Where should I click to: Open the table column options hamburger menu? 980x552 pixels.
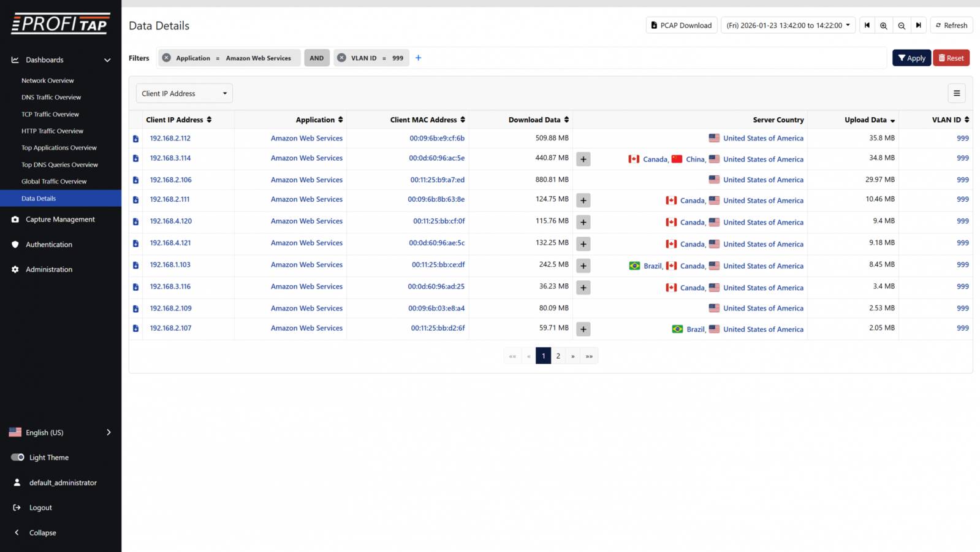click(x=956, y=93)
